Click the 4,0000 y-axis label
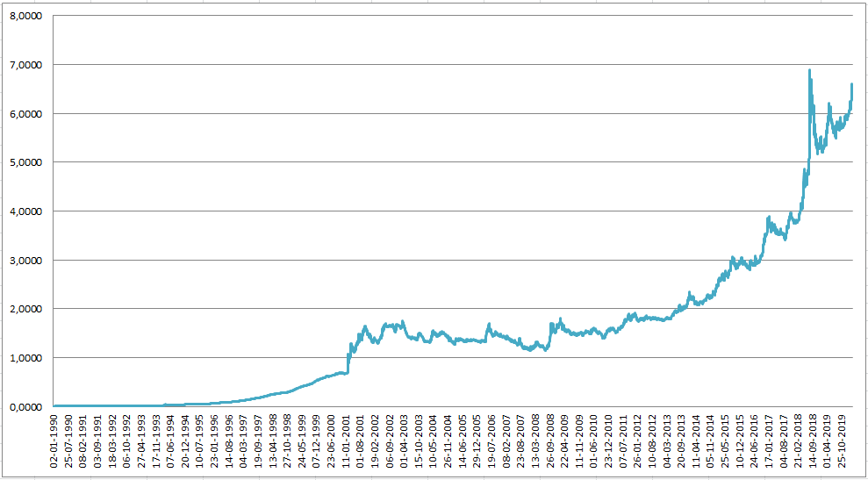868x480 pixels. pos(25,211)
